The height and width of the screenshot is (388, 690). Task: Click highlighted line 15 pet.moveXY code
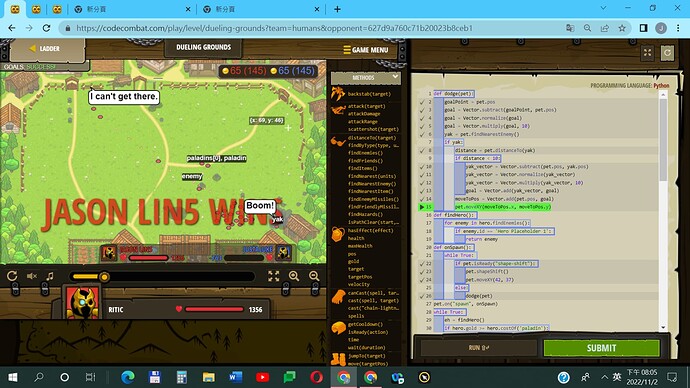[503, 207]
